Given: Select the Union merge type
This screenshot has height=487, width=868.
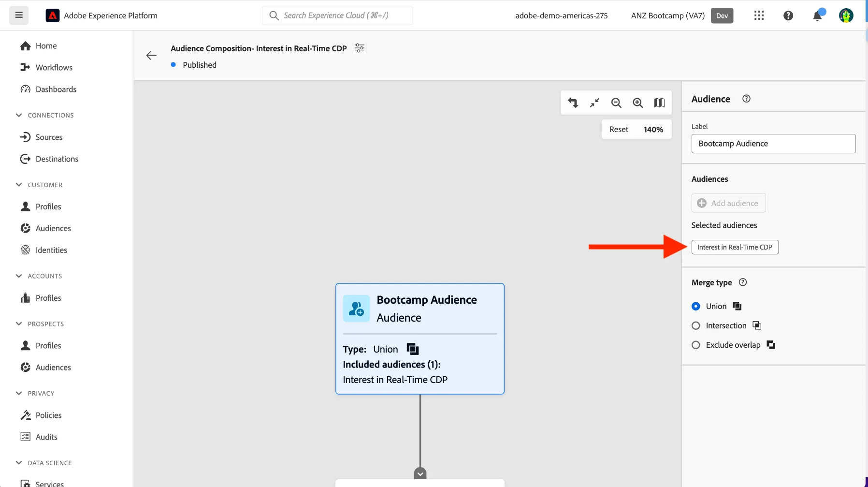Looking at the screenshot, I should pyautogui.click(x=696, y=306).
